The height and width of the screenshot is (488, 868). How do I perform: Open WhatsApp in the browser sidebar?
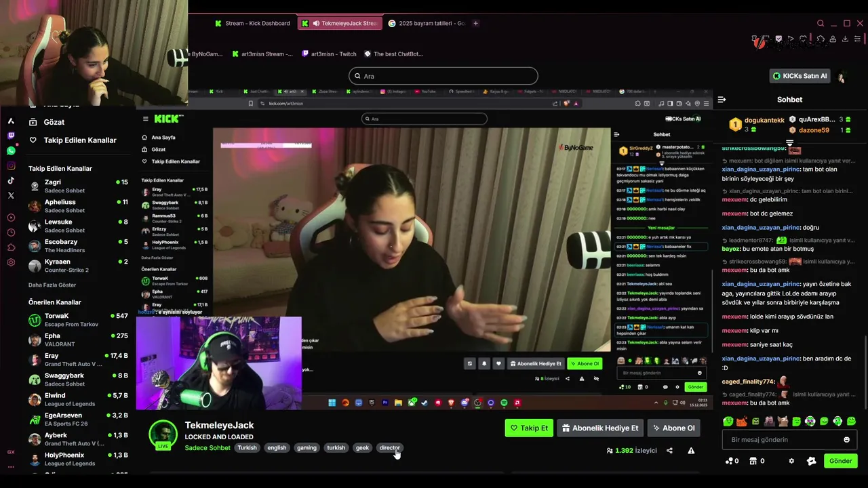[x=11, y=150]
